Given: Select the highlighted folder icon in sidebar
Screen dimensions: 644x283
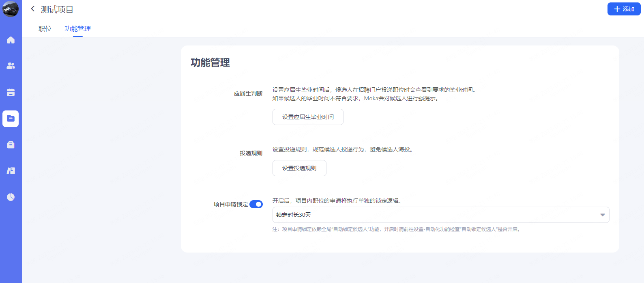Looking at the screenshot, I should (x=11, y=119).
